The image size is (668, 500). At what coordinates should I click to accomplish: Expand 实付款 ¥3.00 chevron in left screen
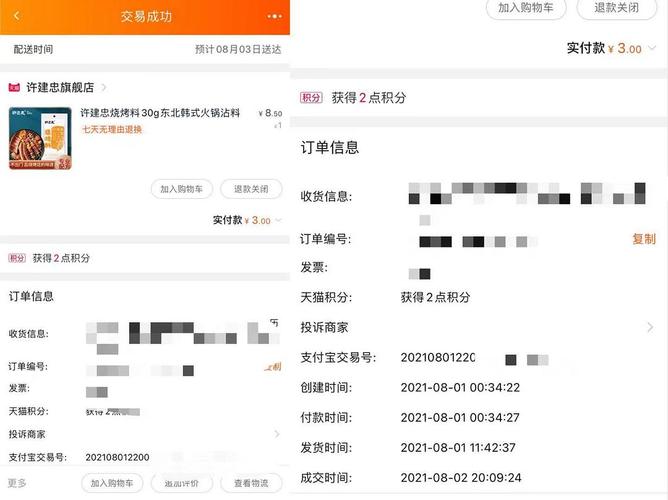coord(278,220)
